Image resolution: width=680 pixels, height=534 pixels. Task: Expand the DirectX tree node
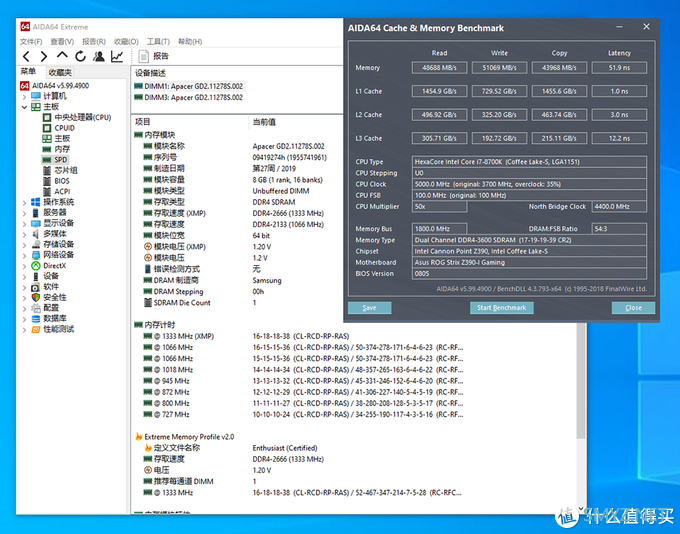click(24, 265)
